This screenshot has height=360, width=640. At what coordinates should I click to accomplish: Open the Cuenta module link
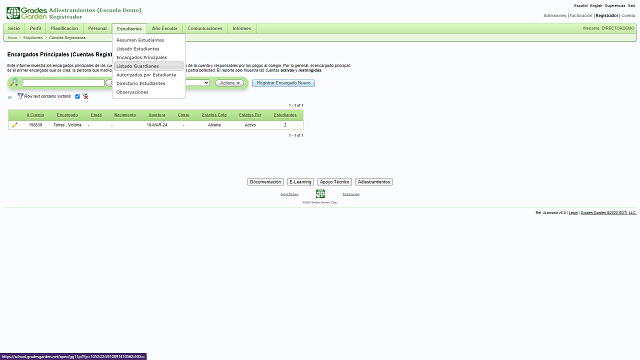point(628,16)
